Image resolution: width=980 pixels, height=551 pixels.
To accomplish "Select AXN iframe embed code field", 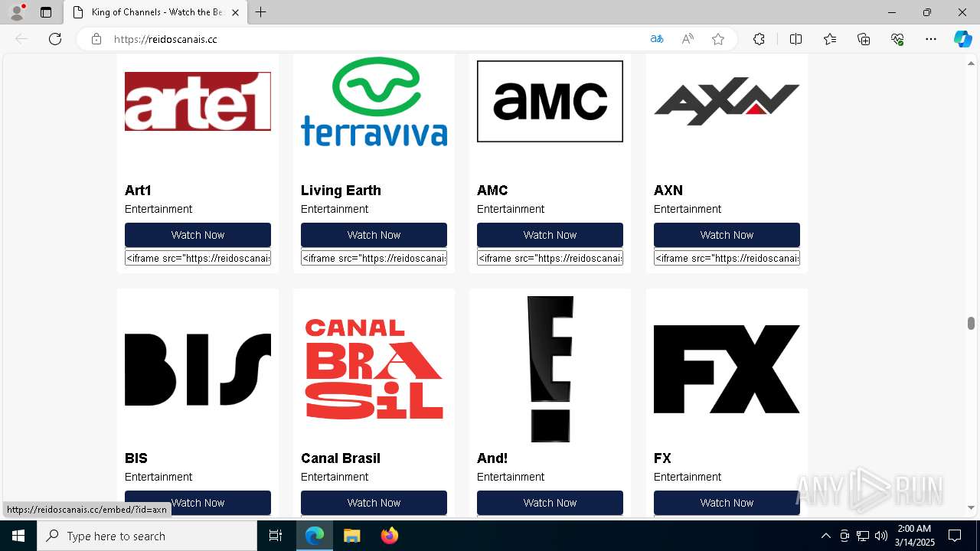I will pyautogui.click(x=727, y=258).
